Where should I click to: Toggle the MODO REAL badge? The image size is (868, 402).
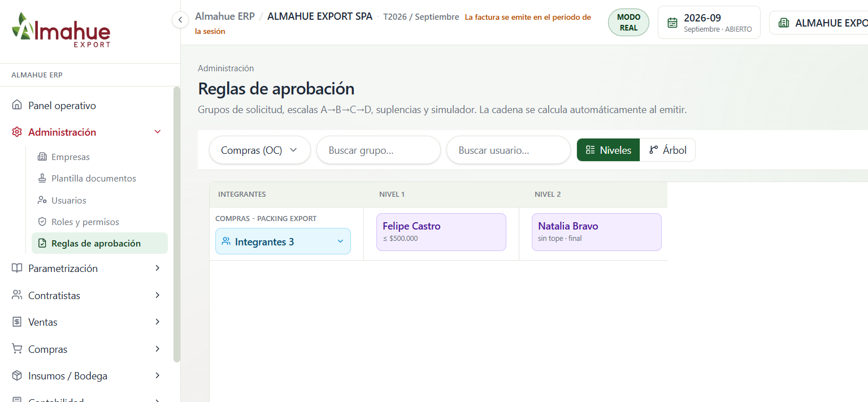[x=628, y=23]
